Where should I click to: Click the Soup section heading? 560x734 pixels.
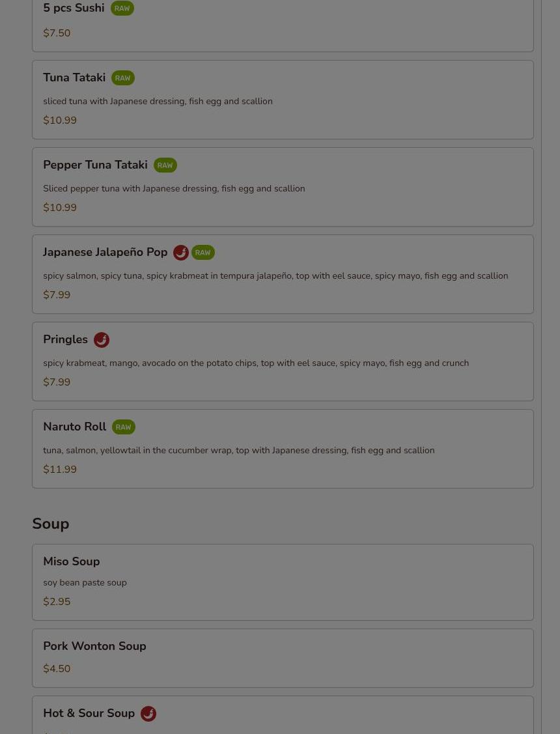(x=51, y=524)
